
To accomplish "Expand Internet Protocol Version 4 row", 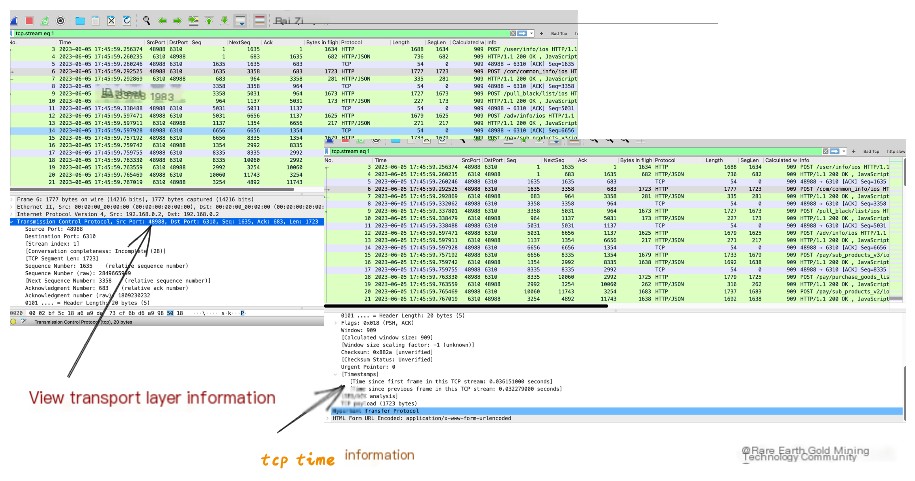I will click(x=13, y=214).
